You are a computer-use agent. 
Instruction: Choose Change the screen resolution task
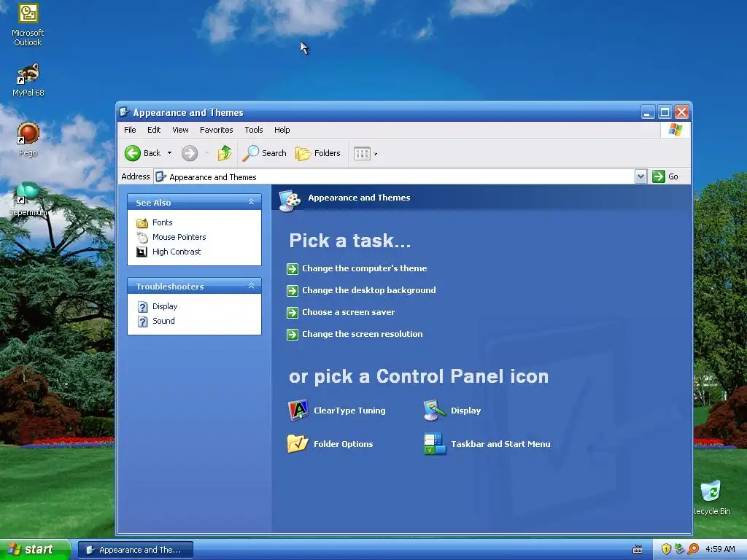point(362,334)
